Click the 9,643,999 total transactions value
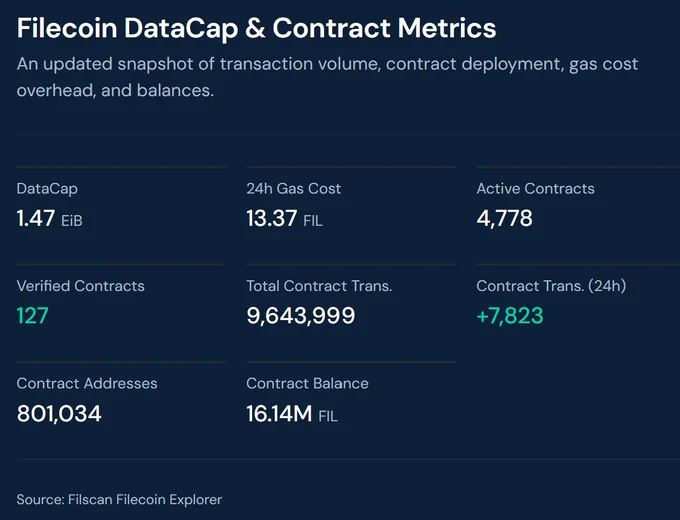The width and height of the screenshot is (680, 520). (301, 315)
